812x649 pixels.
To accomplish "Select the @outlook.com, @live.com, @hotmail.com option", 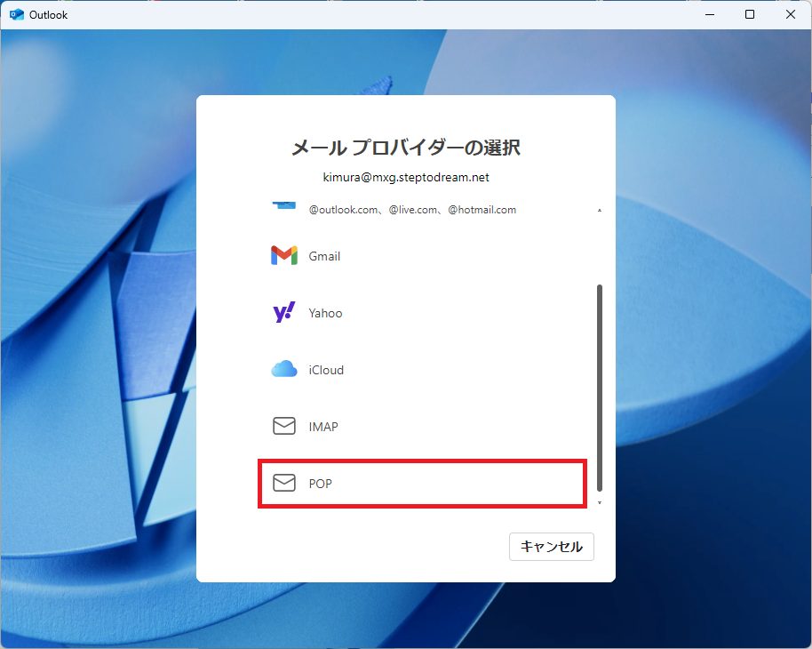I will tap(422, 210).
